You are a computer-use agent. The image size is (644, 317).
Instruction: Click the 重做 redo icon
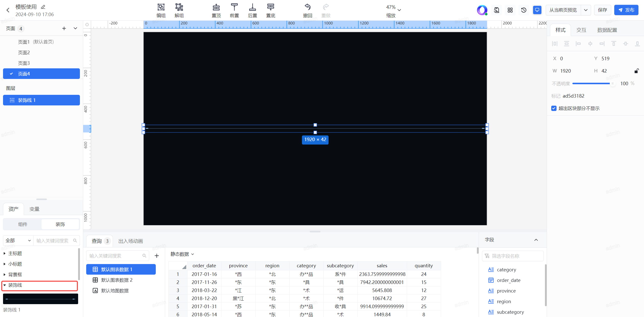pos(326,7)
